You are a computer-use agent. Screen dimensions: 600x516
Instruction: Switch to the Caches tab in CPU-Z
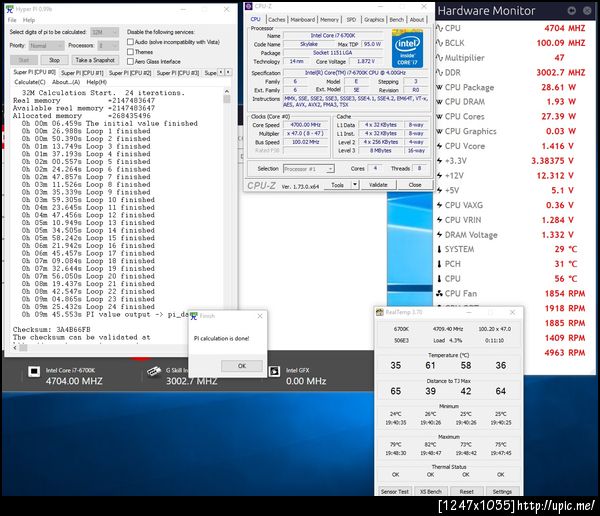coord(276,20)
